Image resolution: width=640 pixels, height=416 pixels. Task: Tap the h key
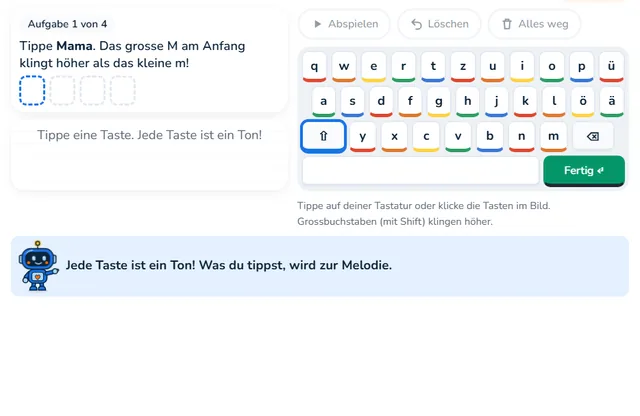coord(468,101)
